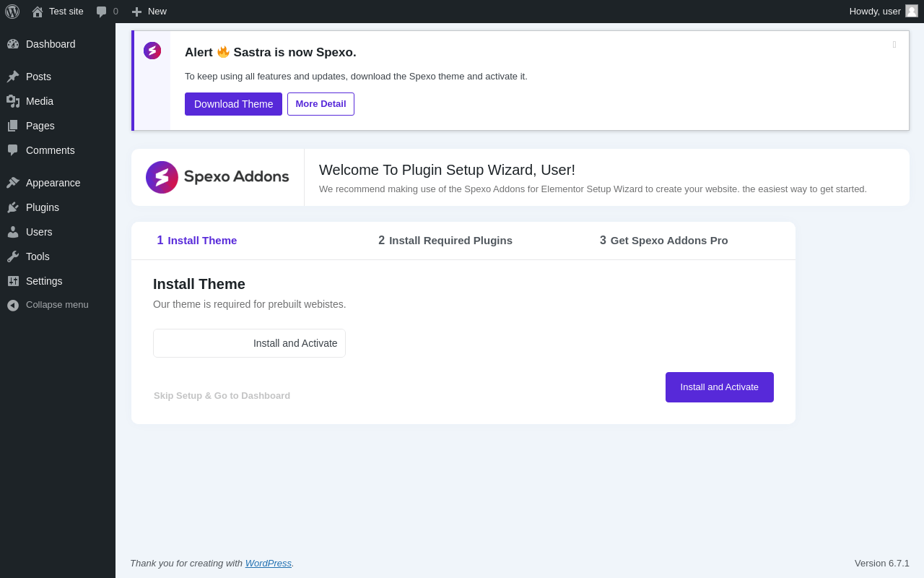Click the Tools wrench icon
This screenshot has width=924, height=578.
tap(13, 256)
